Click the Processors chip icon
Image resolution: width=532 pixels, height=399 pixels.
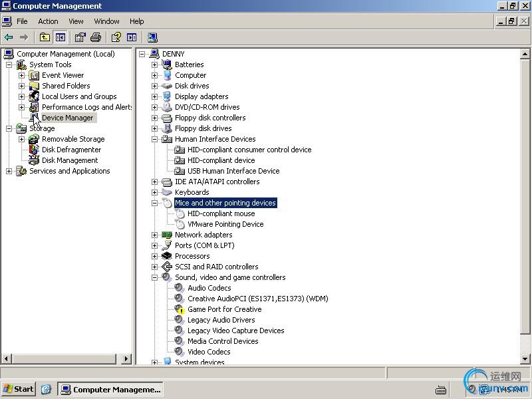coord(167,256)
